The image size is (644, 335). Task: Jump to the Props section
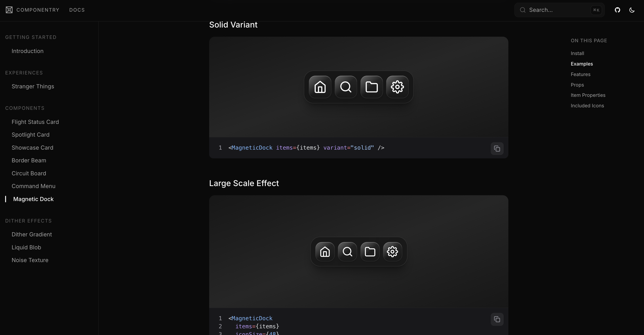[577, 85]
